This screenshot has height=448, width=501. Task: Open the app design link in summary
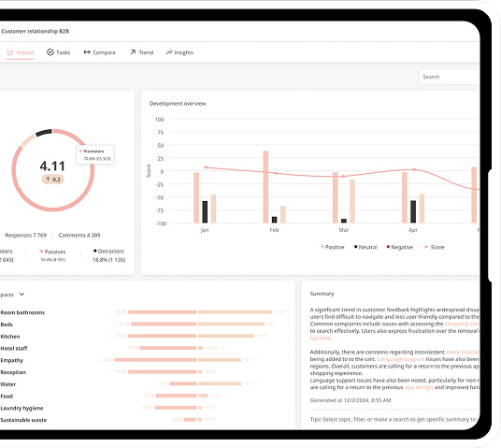(x=419, y=387)
